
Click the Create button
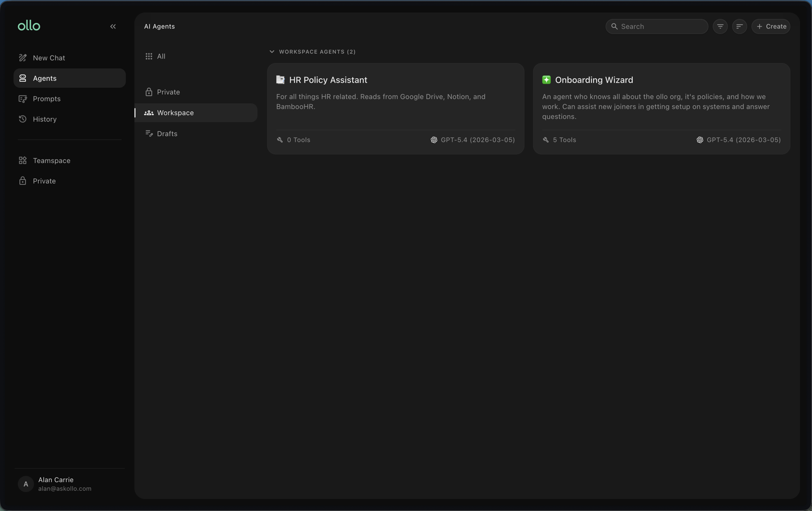[x=771, y=26]
